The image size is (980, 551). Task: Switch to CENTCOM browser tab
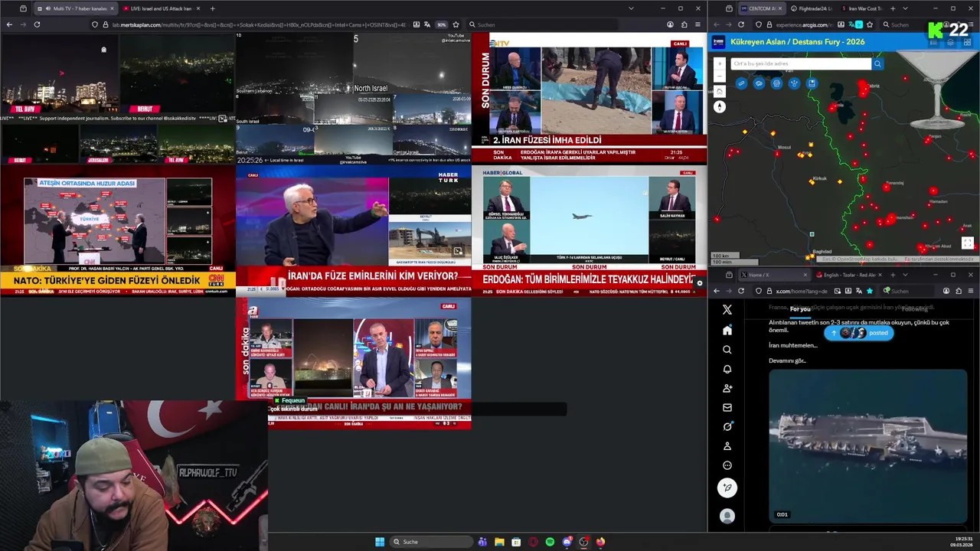click(x=761, y=8)
